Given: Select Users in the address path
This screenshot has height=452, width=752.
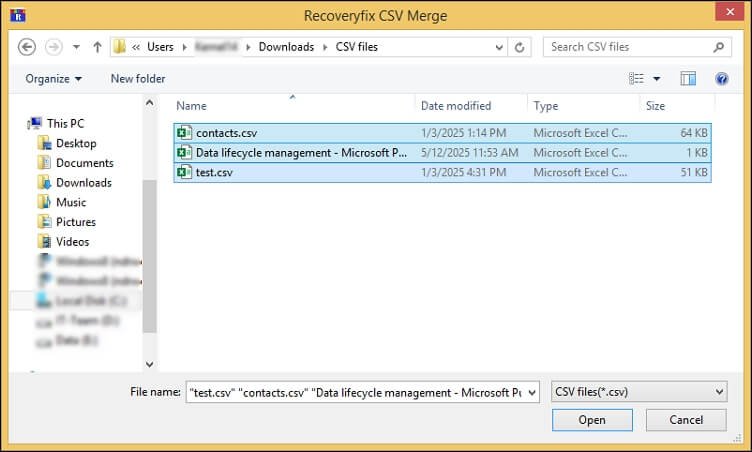Looking at the screenshot, I should coord(160,47).
